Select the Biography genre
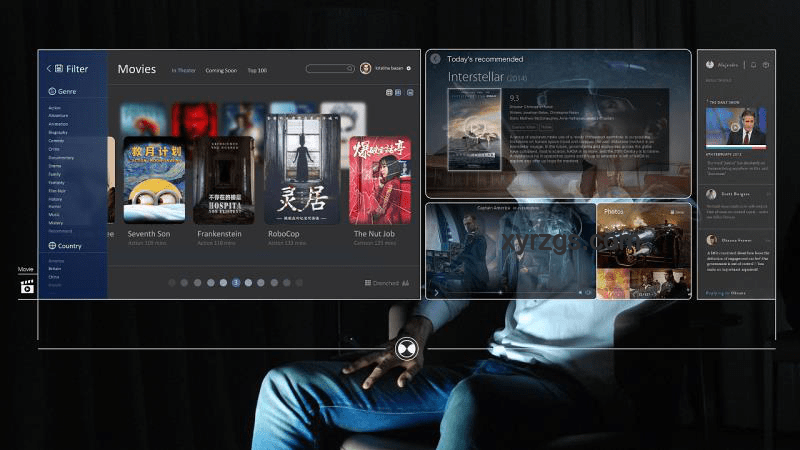 58,133
